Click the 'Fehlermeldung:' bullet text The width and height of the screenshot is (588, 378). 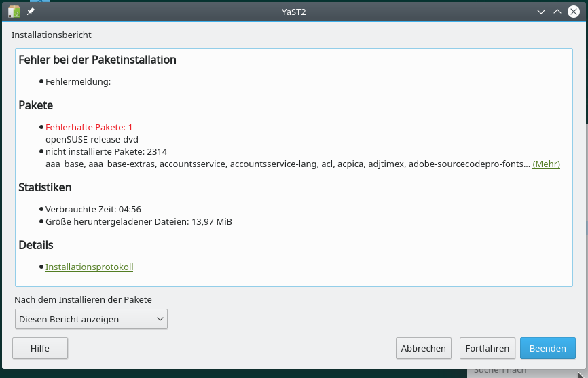[78, 82]
